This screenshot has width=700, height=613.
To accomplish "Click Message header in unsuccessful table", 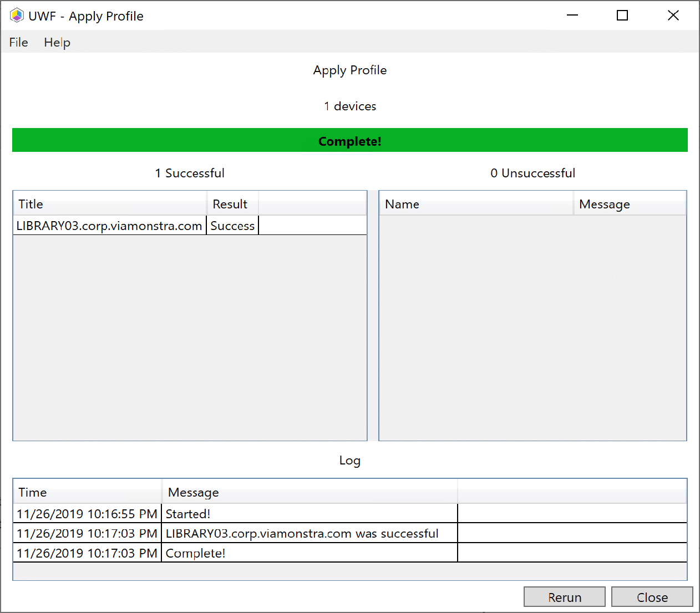I will [x=629, y=204].
